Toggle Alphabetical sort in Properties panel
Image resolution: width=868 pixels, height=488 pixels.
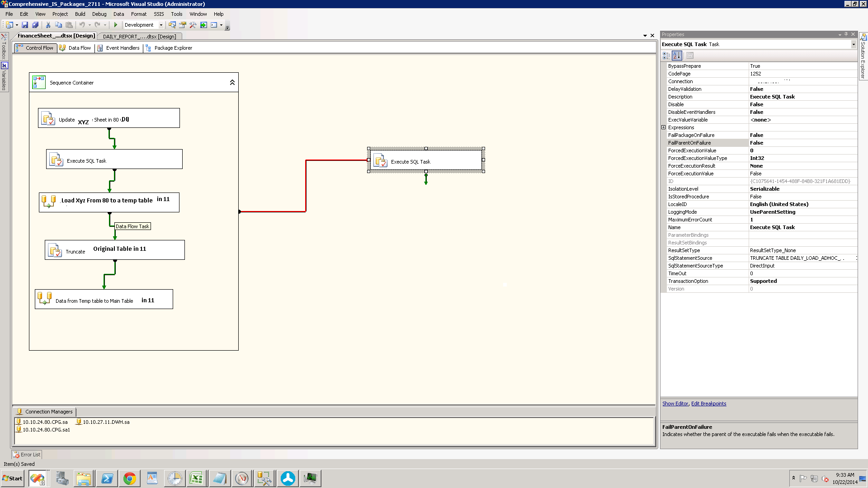click(677, 56)
